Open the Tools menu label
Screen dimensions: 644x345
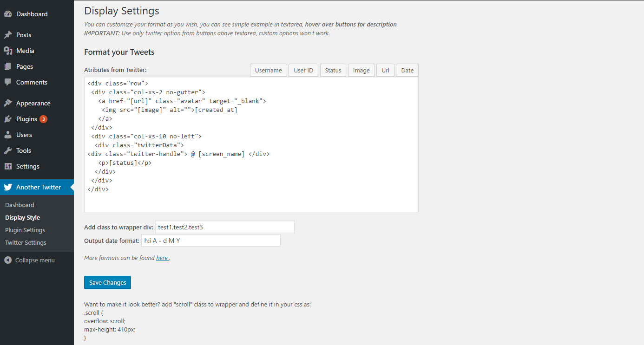pyautogui.click(x=24, y=150)
